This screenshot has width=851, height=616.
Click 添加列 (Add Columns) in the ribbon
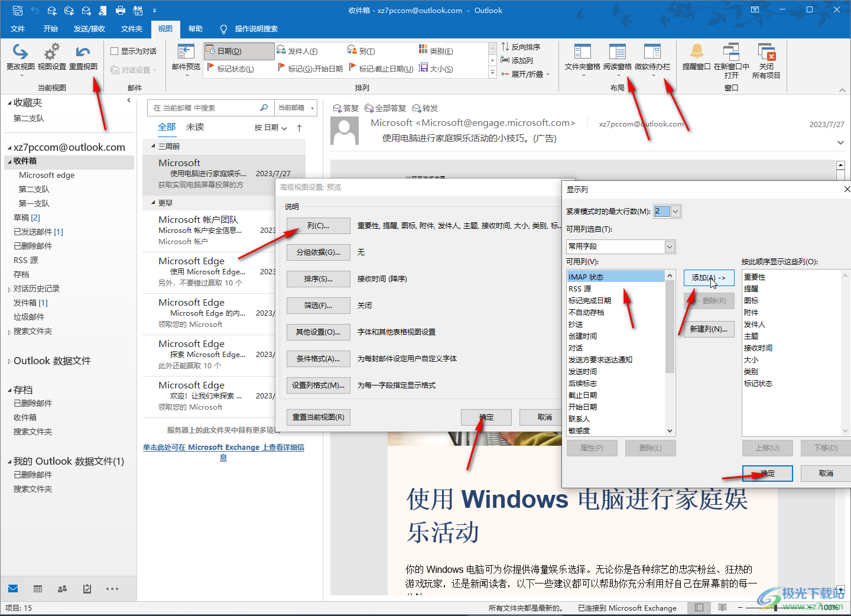[x=517, y=60]
